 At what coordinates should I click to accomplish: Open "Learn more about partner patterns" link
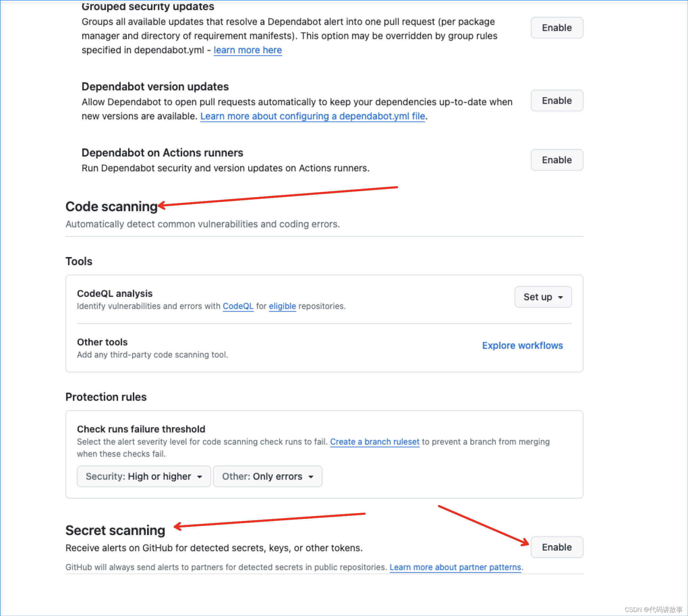click(x=455, y=567)
